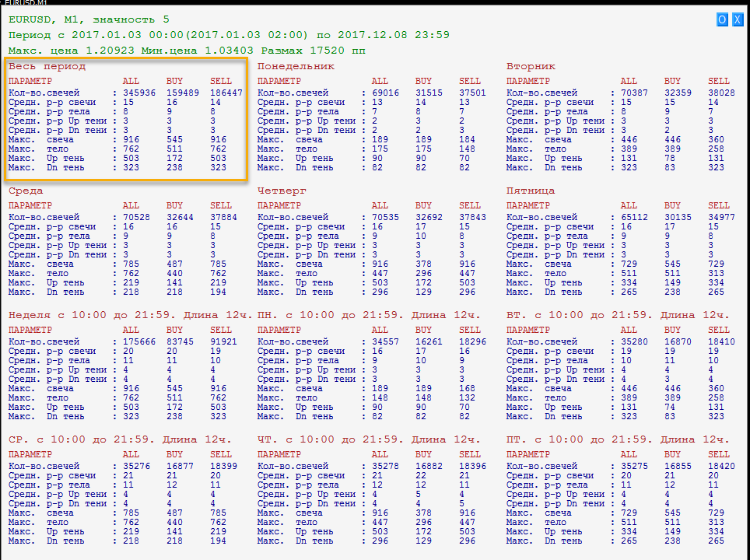Click the total candle count 345936
The image size is (750, 560).
(x=139, y=93)
